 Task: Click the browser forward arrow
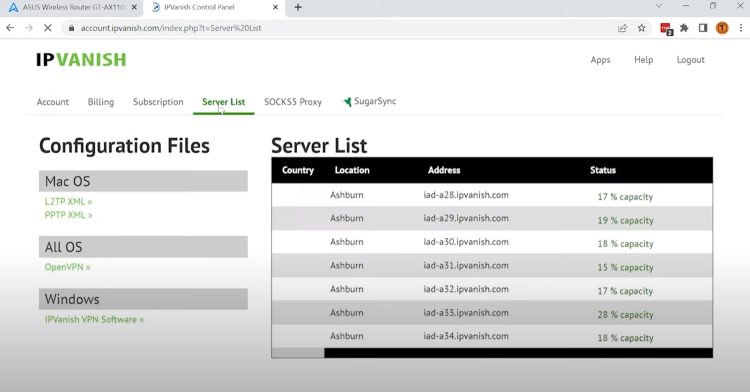[x=29, y=28]
